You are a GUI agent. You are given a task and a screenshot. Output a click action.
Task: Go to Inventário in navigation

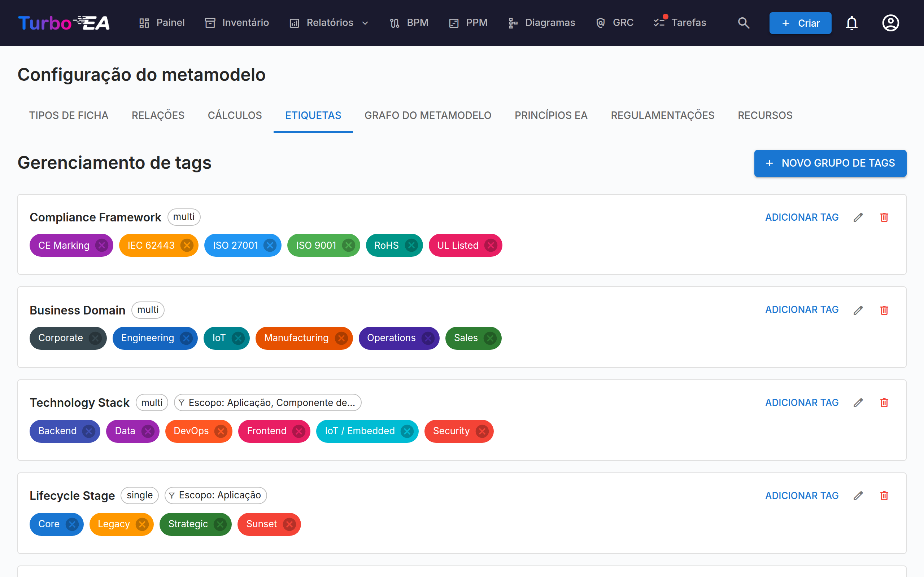click(x=237, y=23)
